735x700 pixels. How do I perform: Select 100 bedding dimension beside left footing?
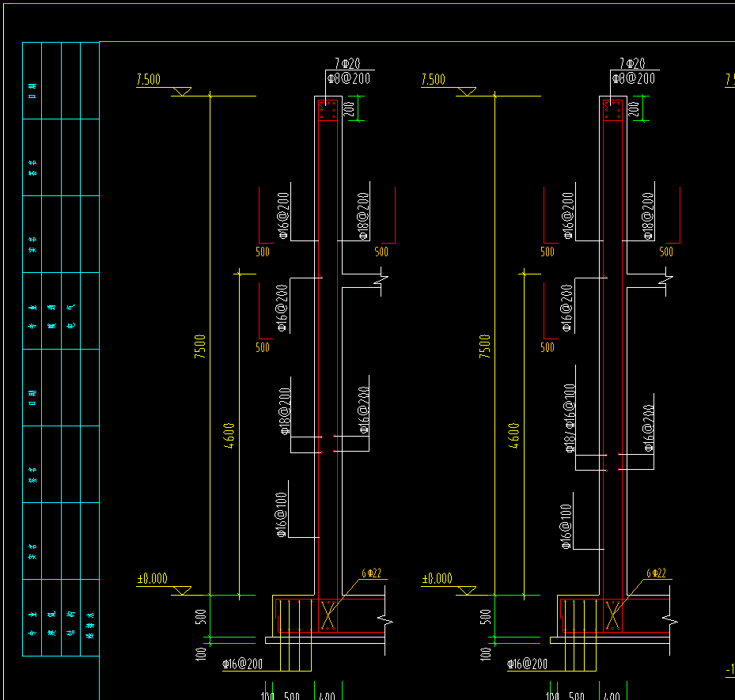201,653
